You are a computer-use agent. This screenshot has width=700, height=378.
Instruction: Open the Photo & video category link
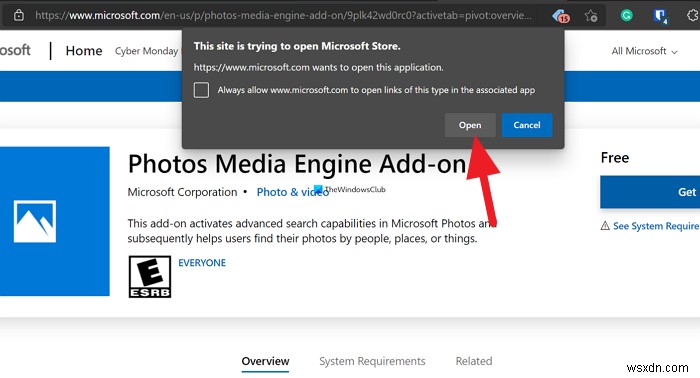coord(292,192)
